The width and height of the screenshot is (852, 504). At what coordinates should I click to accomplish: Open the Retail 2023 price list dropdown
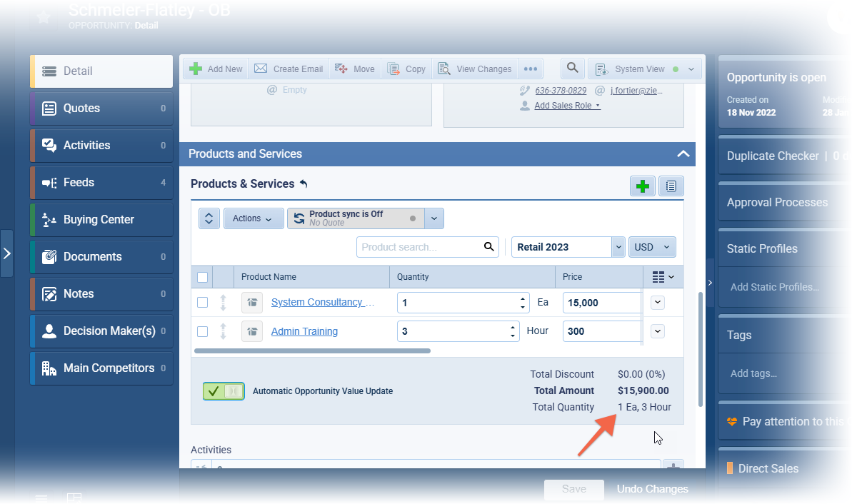[618, 247]
